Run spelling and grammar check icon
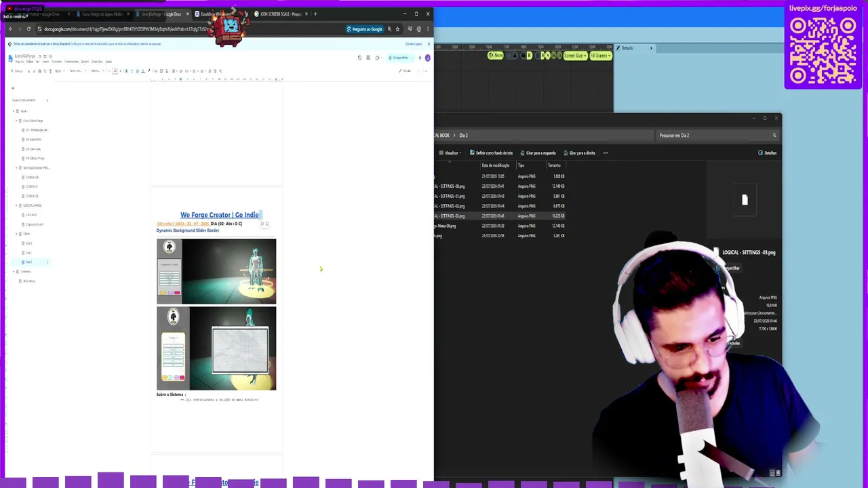Screen dimensions: 868x488 [x=45, y=71]
